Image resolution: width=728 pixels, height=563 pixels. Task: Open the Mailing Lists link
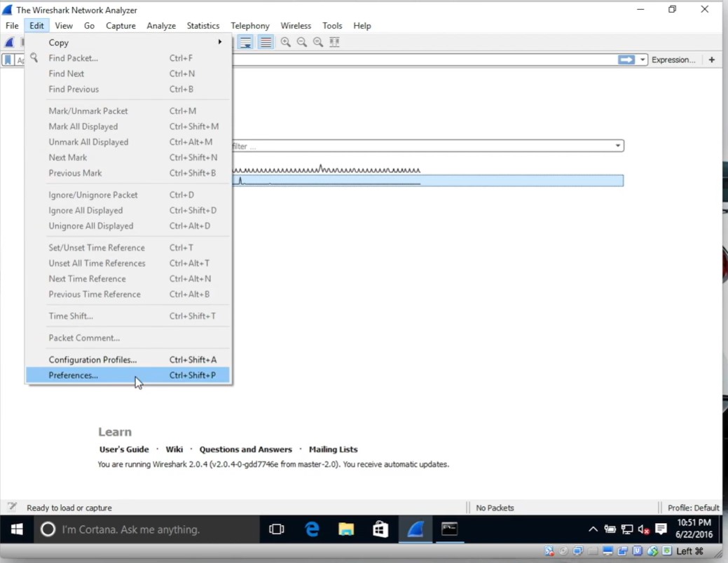pos(333,450)
